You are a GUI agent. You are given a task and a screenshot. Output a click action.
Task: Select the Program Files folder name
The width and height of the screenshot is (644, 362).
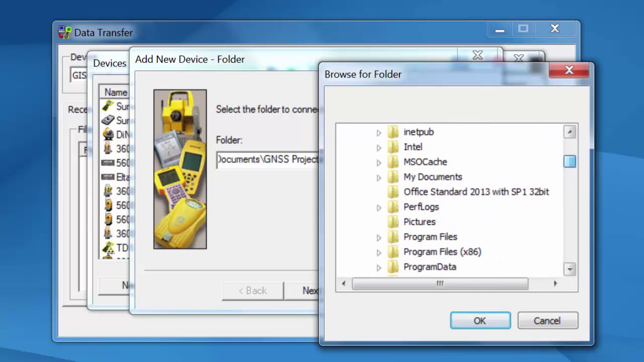tap(430, 237)
